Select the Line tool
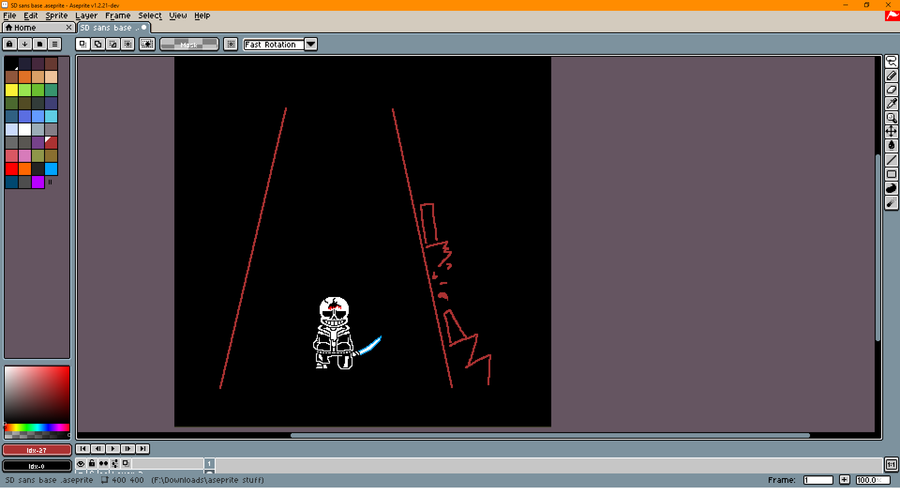This screenshot has height=488, width=900. pos(891,160)
